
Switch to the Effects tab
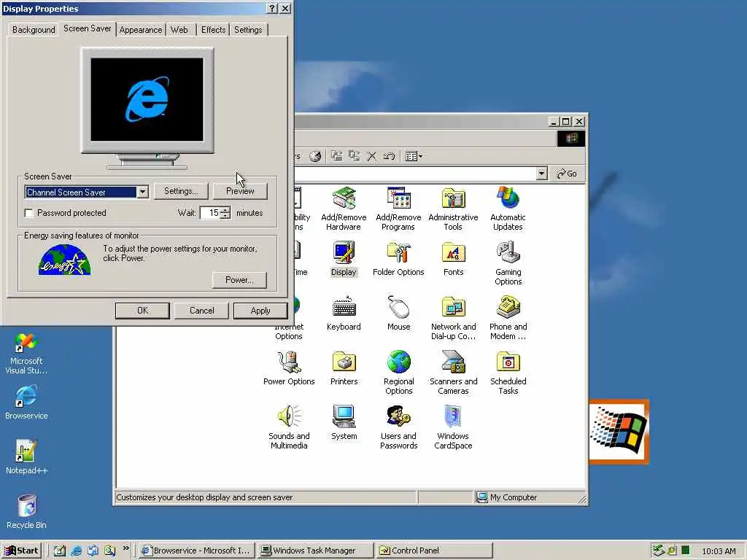[213, 29]
